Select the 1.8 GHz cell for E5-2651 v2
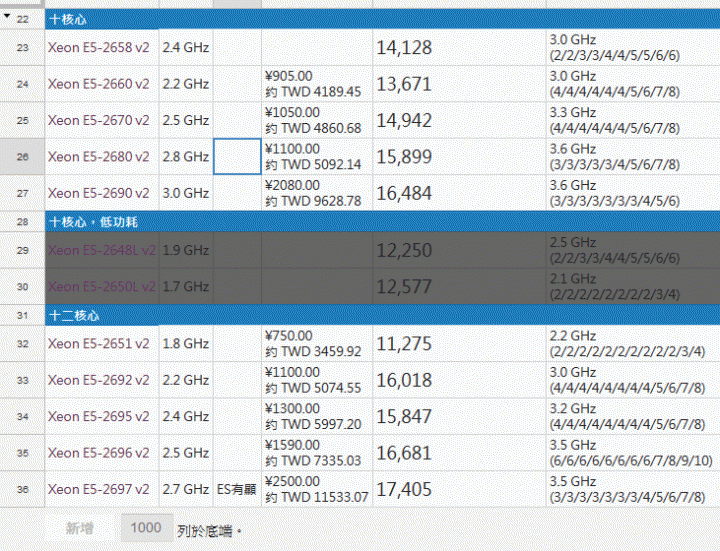Screen dimensions: 720x551 [x=186, y=344]
